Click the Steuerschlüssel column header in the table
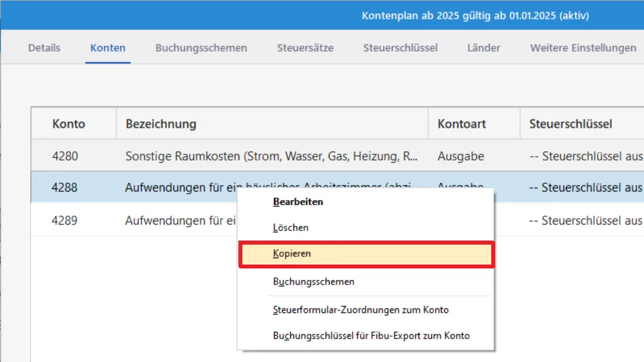This screenshot has width=644, height=362. [x=570, y=123]
